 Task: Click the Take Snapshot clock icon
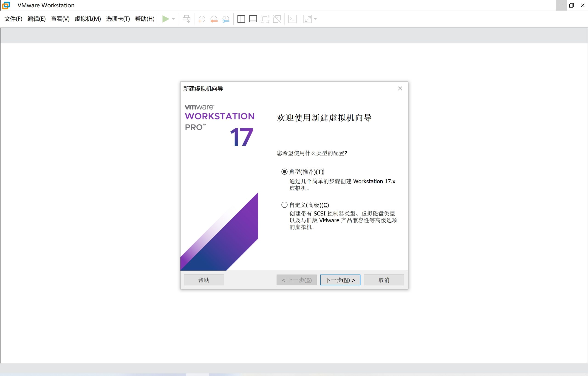202,19
